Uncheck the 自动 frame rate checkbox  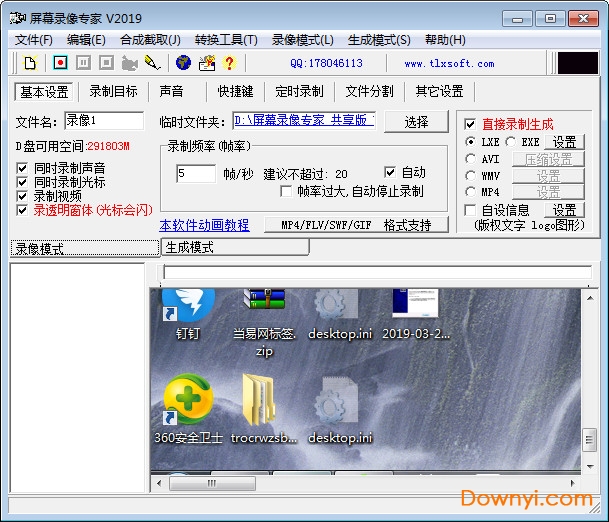click(x=390, y=172)
